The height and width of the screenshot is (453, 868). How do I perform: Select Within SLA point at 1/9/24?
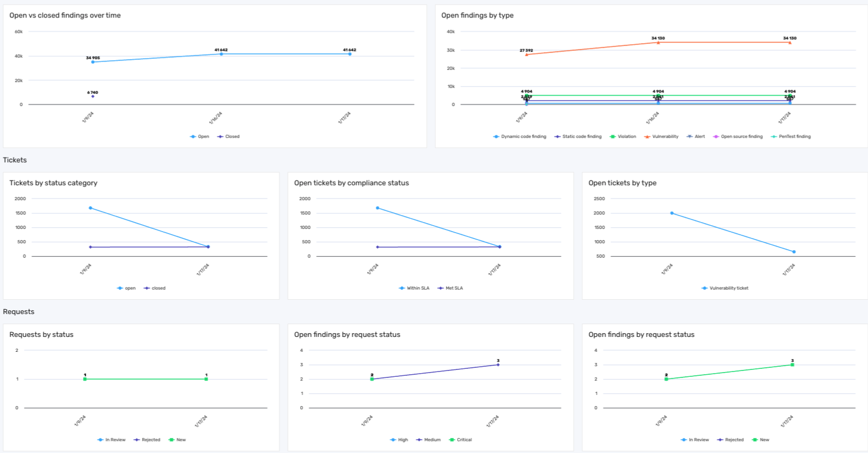(x=378, y=208)
